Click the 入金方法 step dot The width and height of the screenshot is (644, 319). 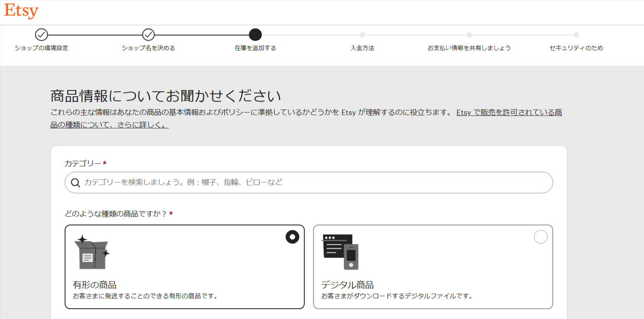[362, 35]
